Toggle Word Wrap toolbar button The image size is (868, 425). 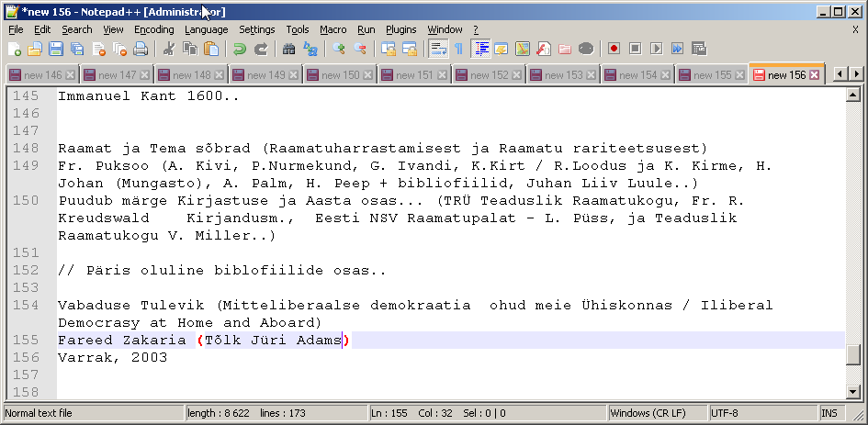[x=438, y=49]
